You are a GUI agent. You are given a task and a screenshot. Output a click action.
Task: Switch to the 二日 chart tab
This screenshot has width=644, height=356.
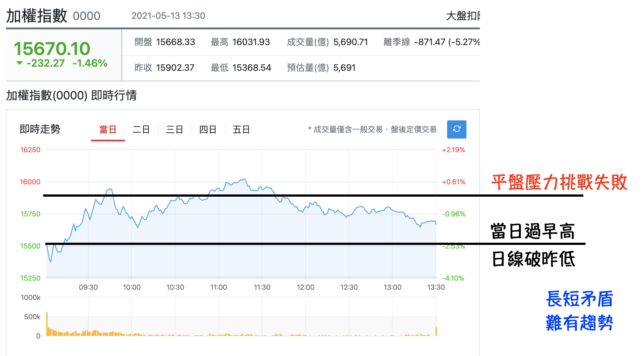(141, 129)
